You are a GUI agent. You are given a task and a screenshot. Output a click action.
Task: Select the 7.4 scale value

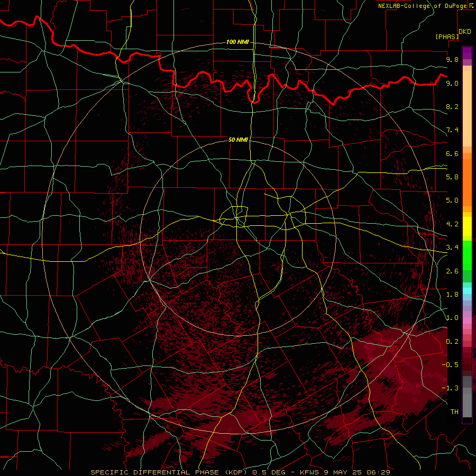(452, 130)
